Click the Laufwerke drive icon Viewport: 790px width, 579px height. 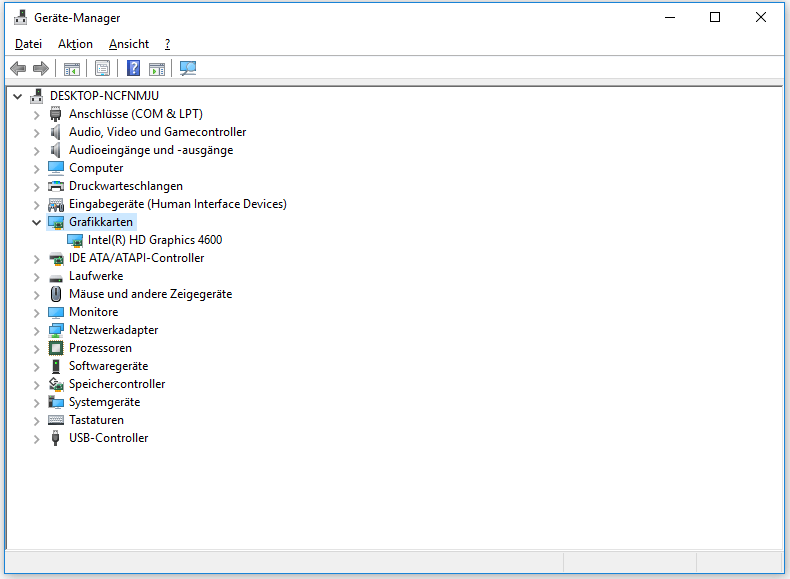pos(56,278)
